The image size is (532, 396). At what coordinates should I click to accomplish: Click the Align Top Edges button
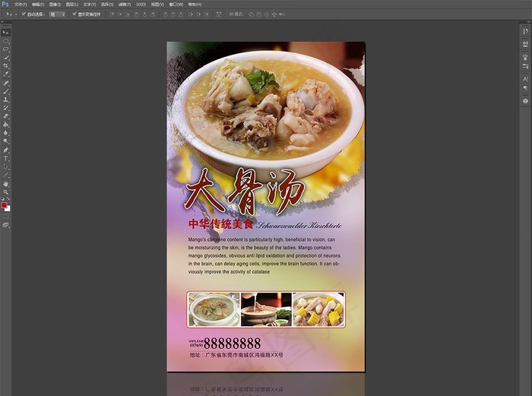tap(111, 14)
